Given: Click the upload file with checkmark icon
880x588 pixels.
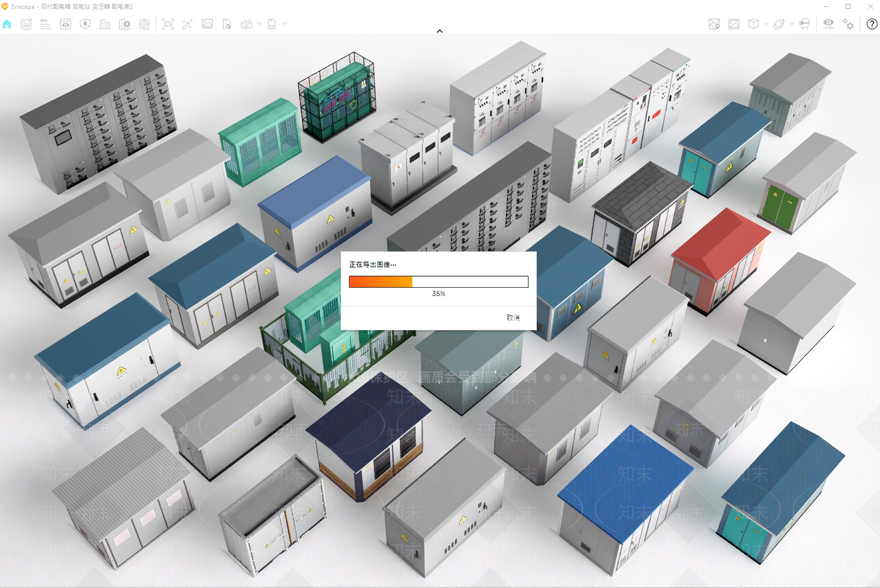Looking at the screenshot, I should [227, 24].
